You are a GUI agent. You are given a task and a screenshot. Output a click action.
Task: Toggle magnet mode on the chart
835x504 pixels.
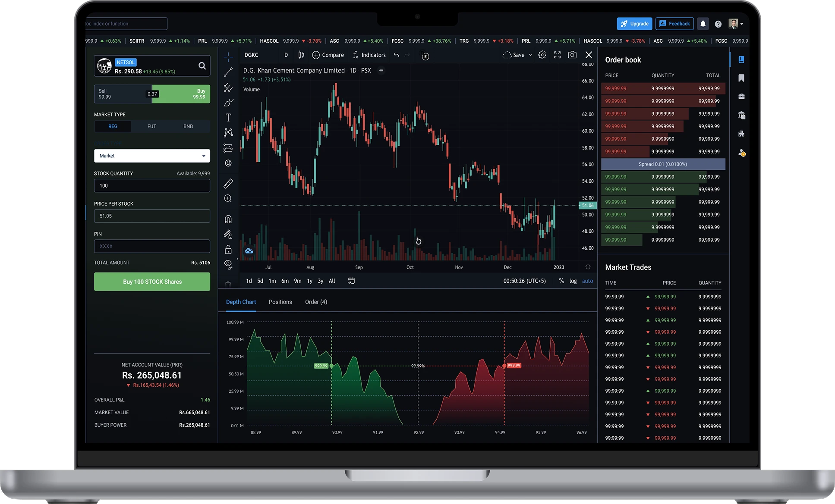(x=228, y=219)
